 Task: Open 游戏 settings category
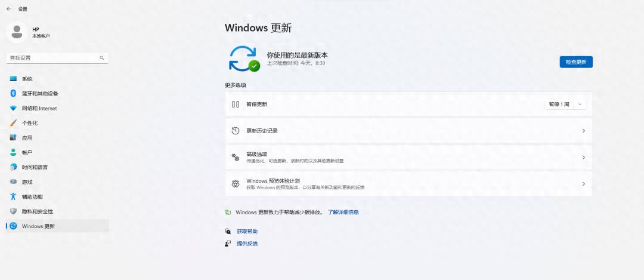pyautogui.click(x=57, y=181)
